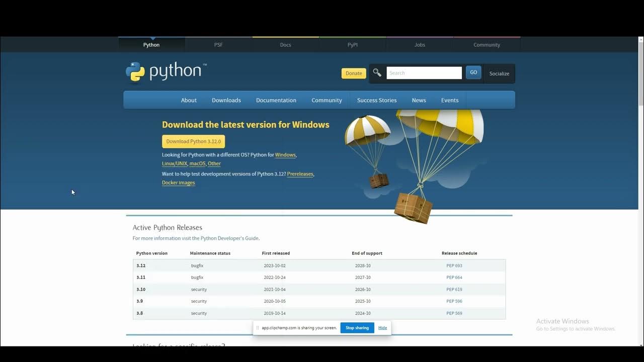The width and height of the screenshot is (644, 362).
Task: Open the PEP 664 release schedule
Action: click(454, 278)
